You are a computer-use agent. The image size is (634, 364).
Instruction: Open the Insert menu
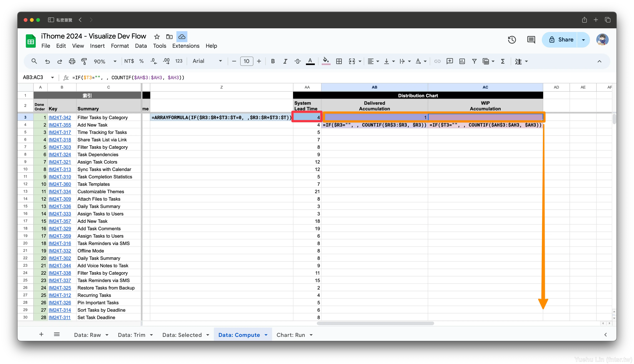coord(97,46)
